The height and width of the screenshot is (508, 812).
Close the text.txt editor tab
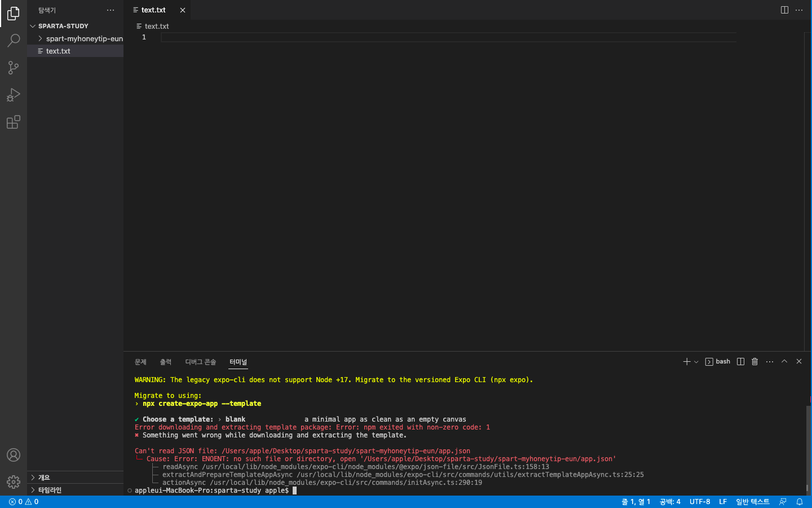pos(183,10)
